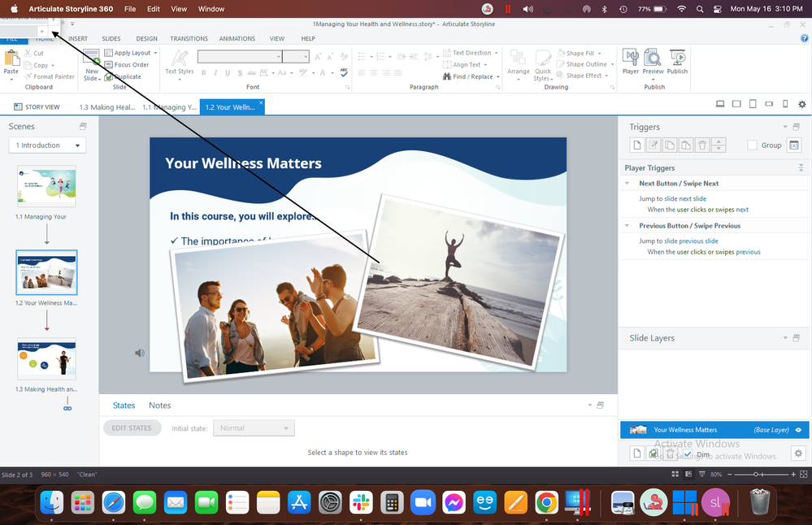Switch to mobile phone portrait preview
The width and height of the screenshot is (812, 525).
pyautogui.click(x=785, y=104)
